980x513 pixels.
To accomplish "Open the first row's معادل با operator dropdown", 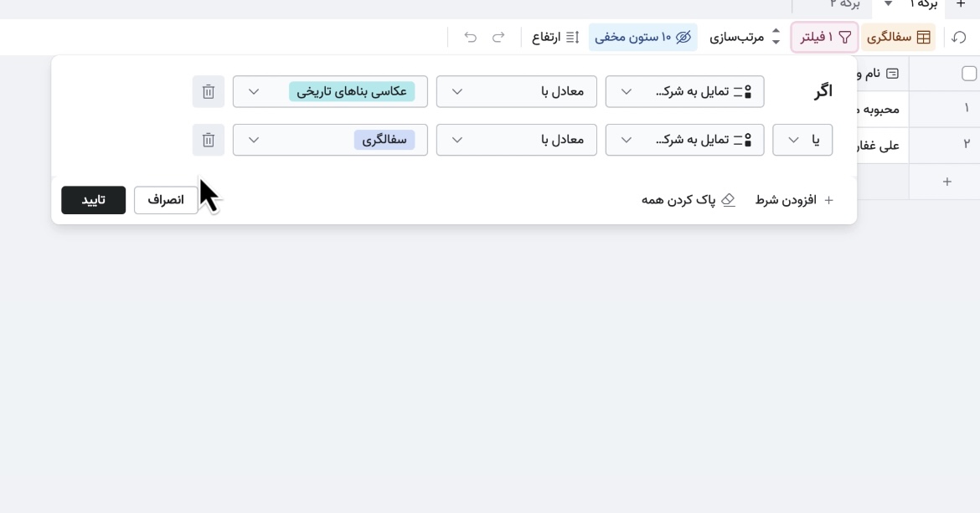I will coord(516,91).
